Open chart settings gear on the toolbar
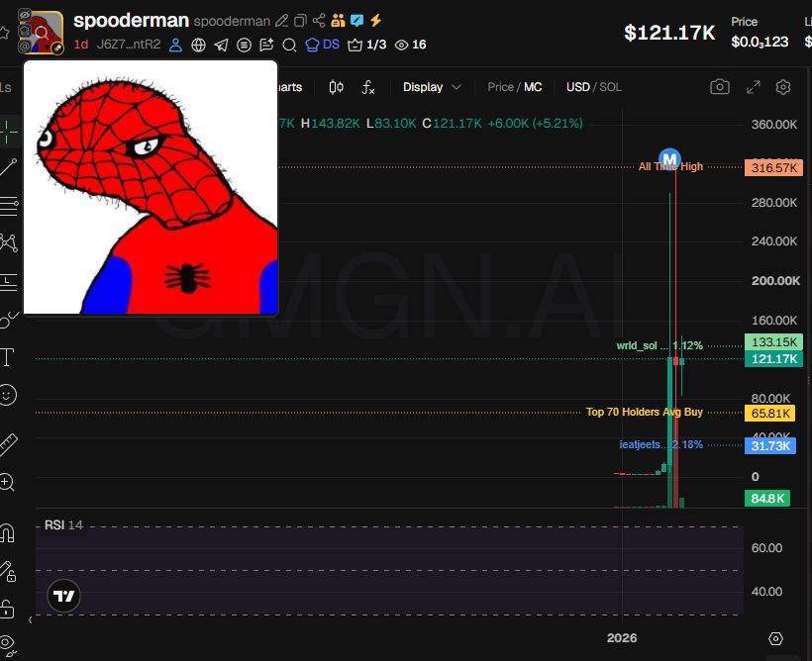812x661 pixels. [x=783, y=87]
